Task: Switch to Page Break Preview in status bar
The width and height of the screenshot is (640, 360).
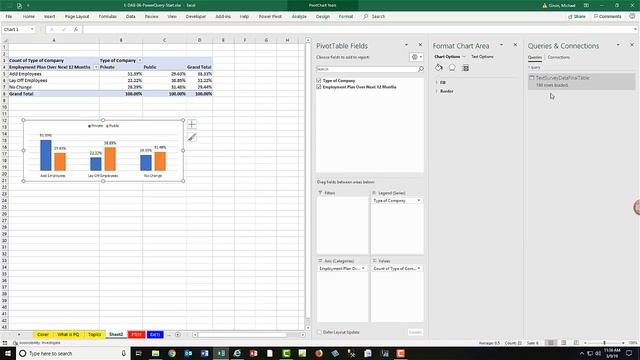Action: pyautogui.click(x=576, y=343)
